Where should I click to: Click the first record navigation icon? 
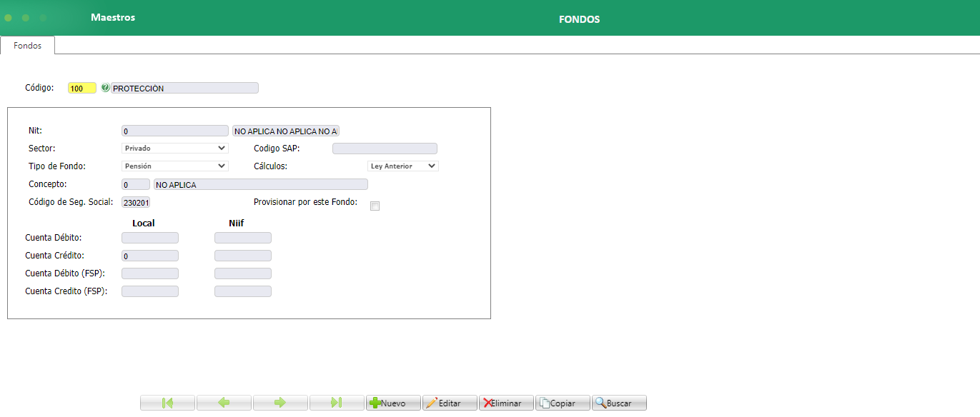(167, 402)
